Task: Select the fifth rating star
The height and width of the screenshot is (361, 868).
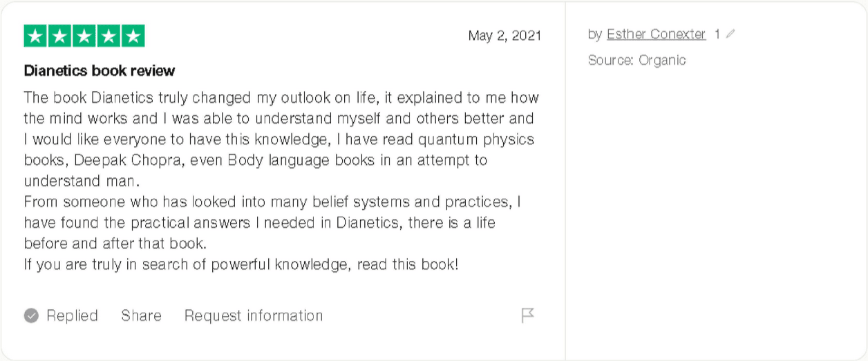Action: click(133, 36)
